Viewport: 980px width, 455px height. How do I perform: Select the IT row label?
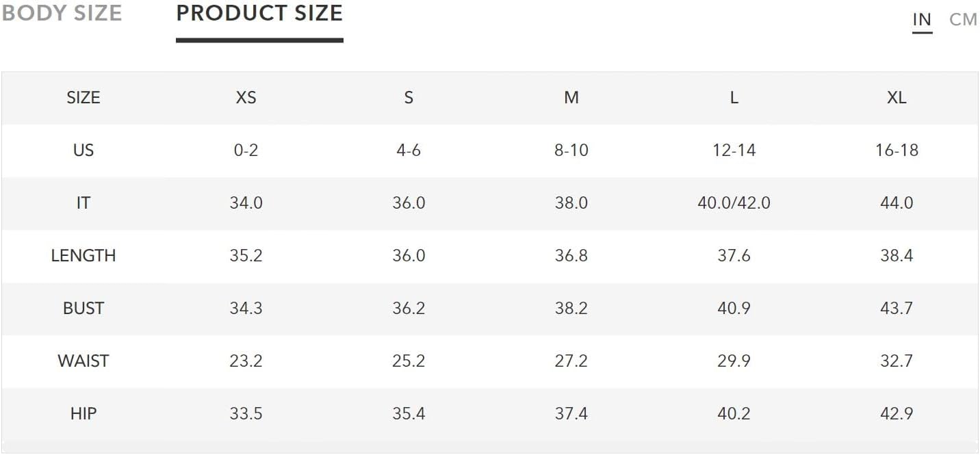[83, 203]
